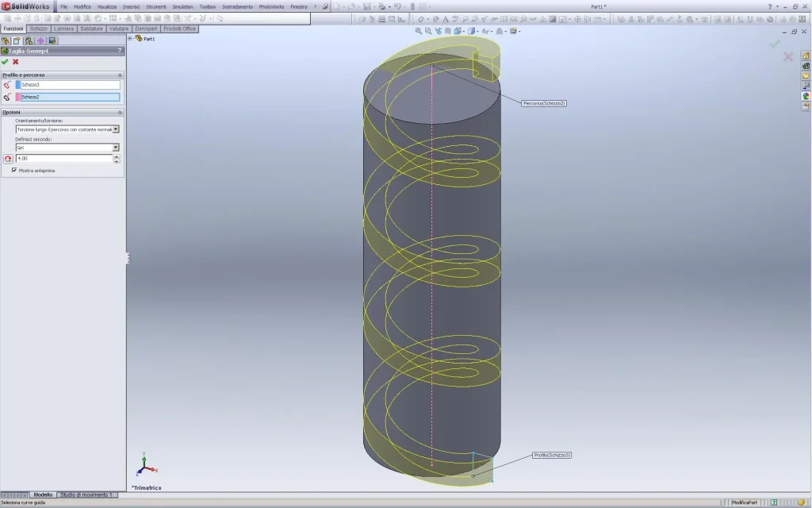812x508 pixels.
Task: Accept feature via viewport corner checkmark
Action: (774, 44)
